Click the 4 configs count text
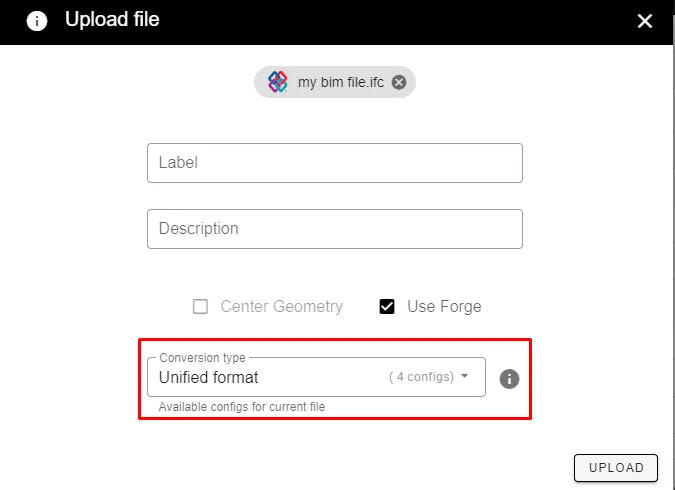 click(x=421, y=378)
